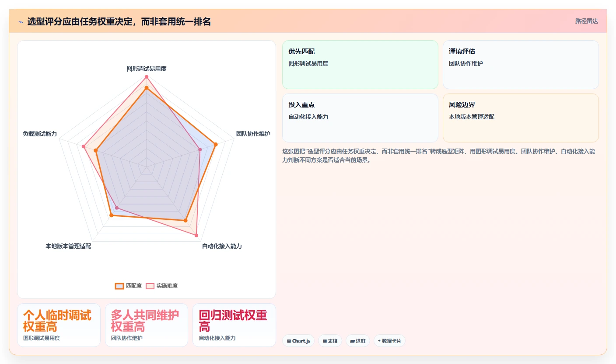Open the 投入重点 card

(360, 118)
